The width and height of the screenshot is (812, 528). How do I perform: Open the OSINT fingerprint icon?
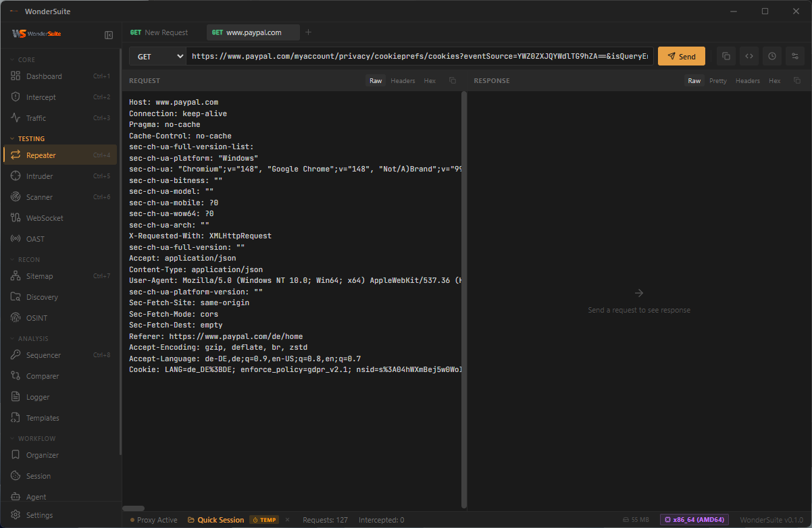tap(16, 318)
